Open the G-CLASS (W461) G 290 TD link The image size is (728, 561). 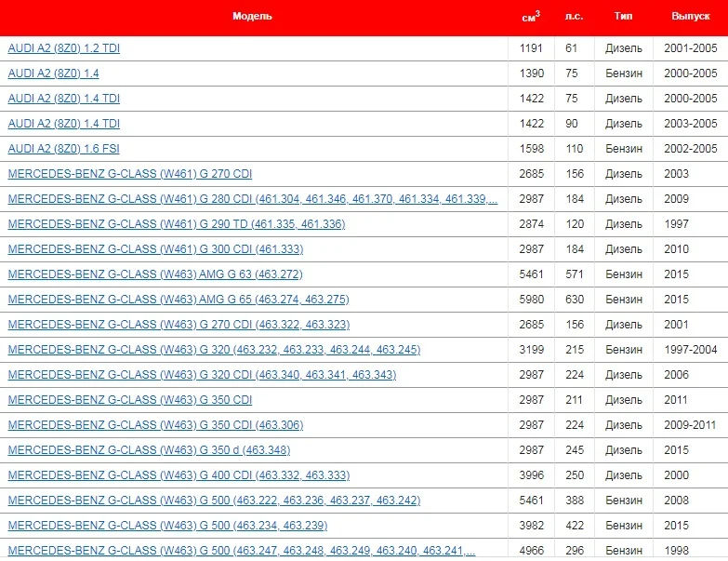tap(177, 224)
